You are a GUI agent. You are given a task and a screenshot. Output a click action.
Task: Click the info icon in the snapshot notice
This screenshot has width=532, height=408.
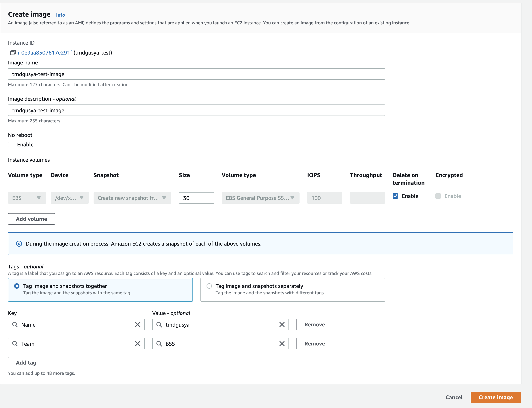click(19, 244)
